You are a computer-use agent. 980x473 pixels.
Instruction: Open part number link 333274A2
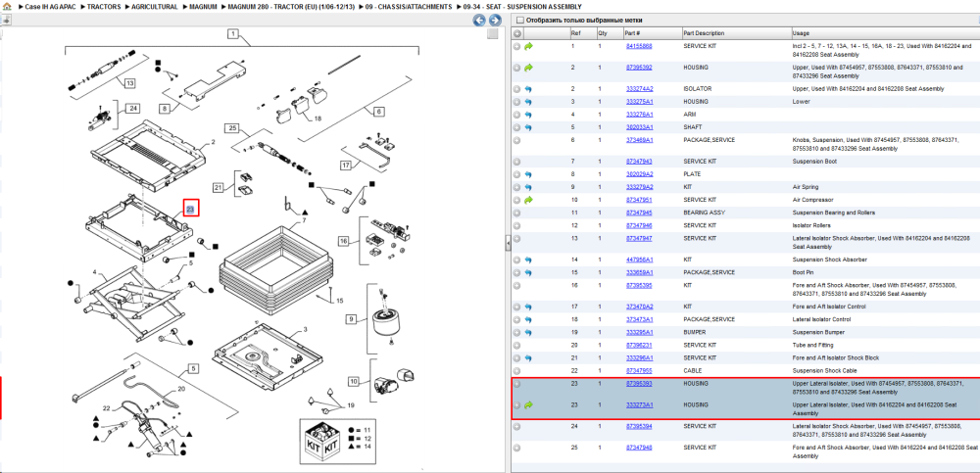tap(639, 89)
